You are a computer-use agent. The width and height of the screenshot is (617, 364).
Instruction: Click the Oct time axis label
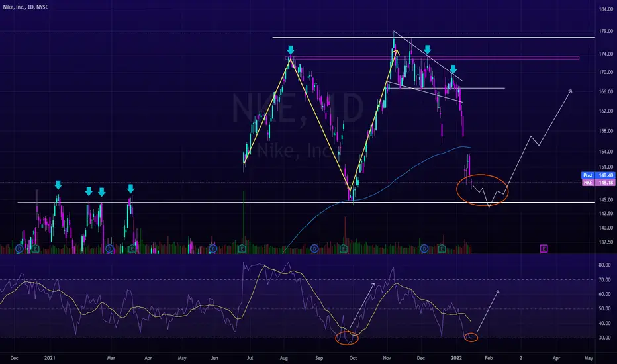[x=353, y=358]
